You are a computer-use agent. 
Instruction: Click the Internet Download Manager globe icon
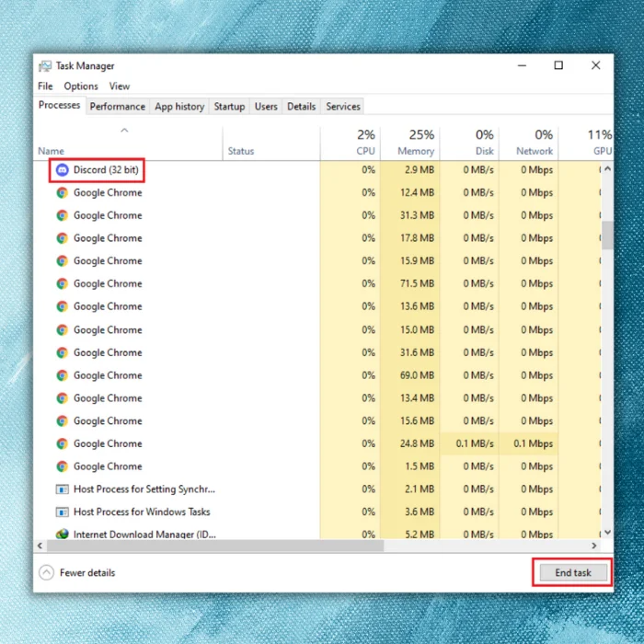[62, 534]
